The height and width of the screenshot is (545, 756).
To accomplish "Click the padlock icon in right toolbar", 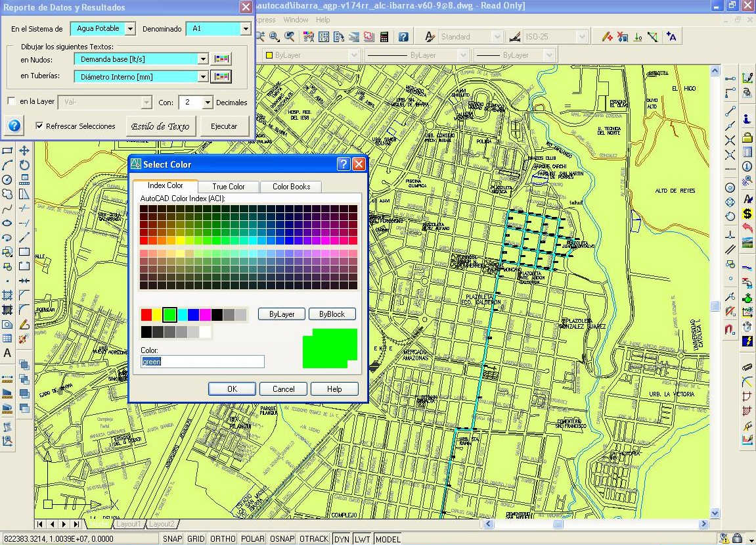I will (x=747, y=137).
